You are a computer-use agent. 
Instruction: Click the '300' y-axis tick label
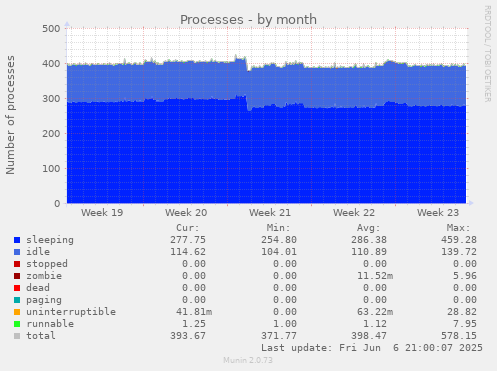(x=51, y=99)
